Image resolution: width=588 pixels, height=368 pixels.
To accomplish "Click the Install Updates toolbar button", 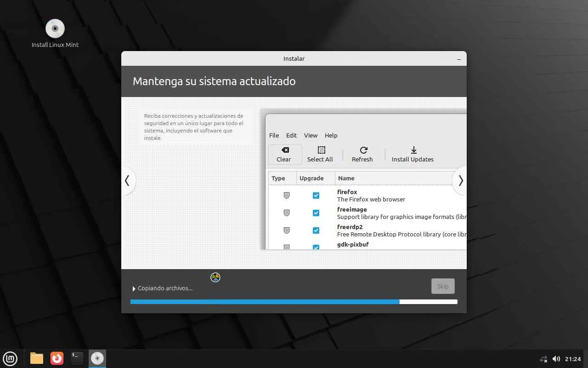I will (x=413, y=155).
